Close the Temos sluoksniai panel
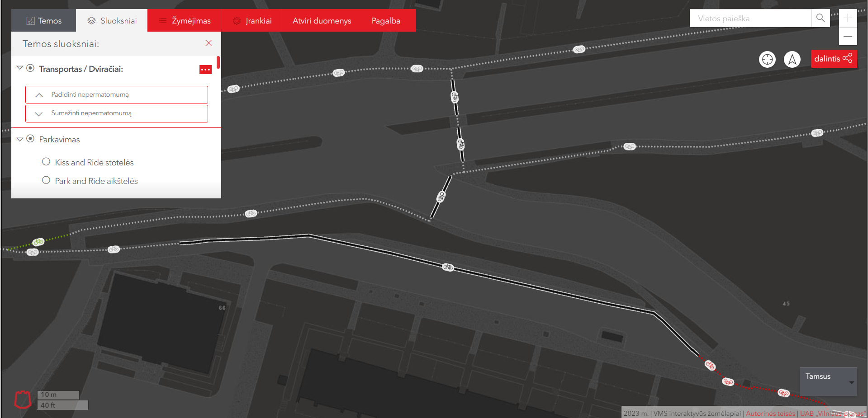 (x=209, y=43)
